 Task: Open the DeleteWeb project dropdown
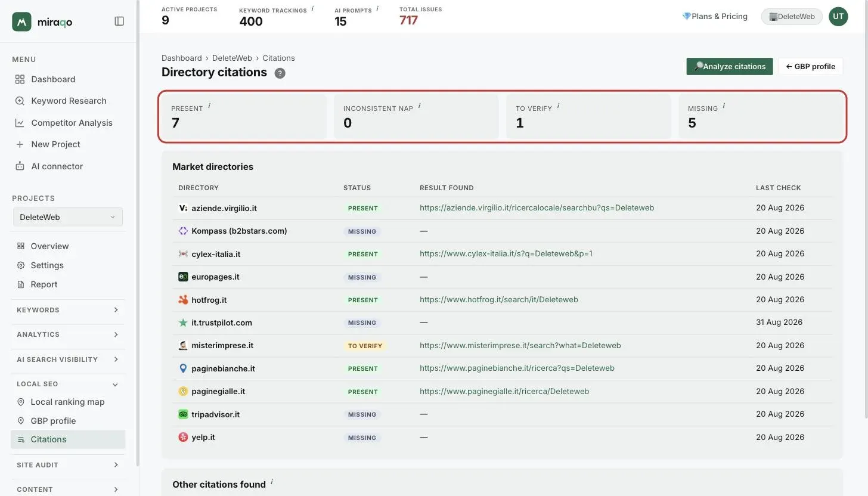click(x=68, y=217)
